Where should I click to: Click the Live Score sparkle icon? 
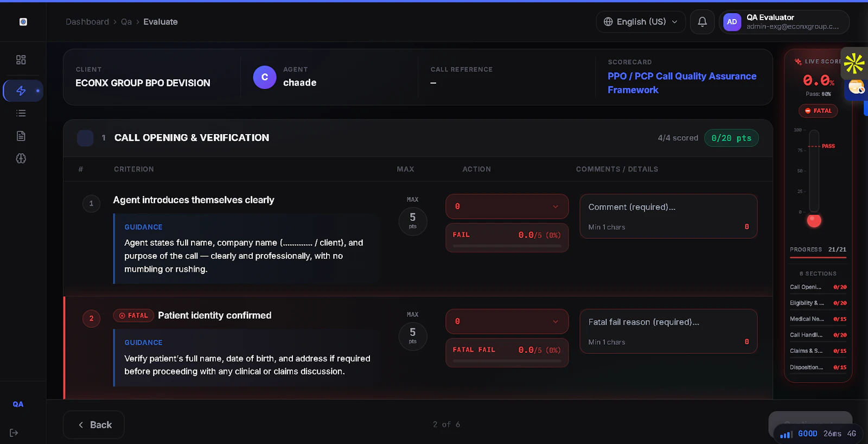(798, 61)
